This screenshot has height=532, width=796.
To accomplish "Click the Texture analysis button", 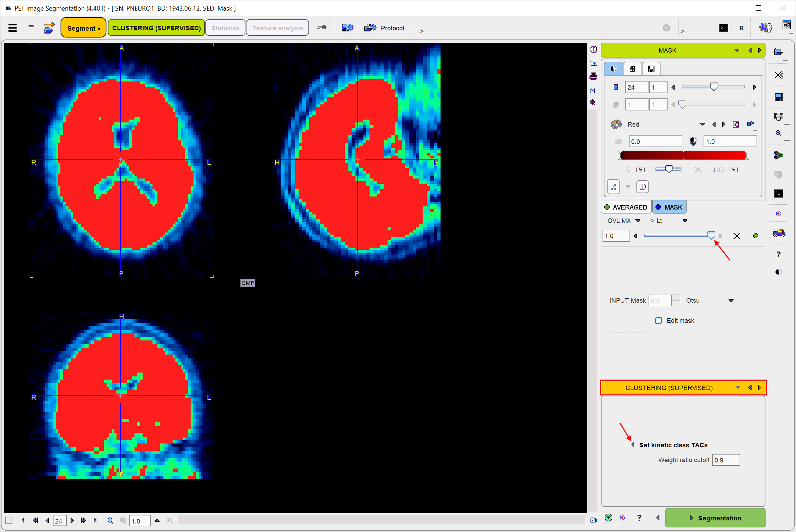I will [278, 28].
